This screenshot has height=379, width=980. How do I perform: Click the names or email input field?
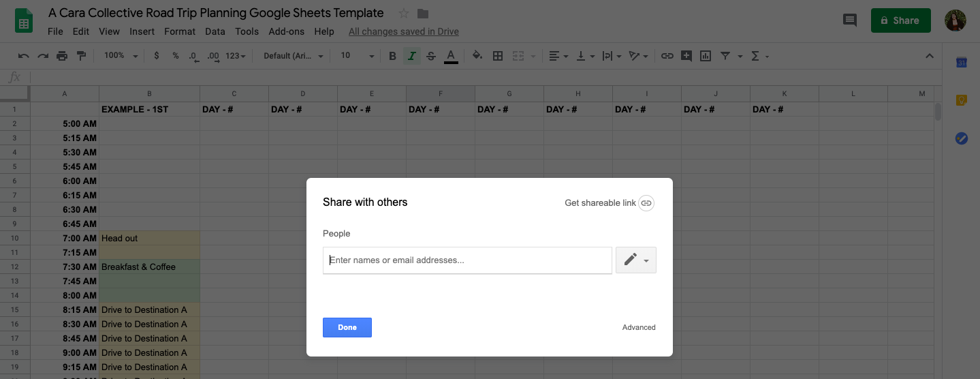(467, 260)
